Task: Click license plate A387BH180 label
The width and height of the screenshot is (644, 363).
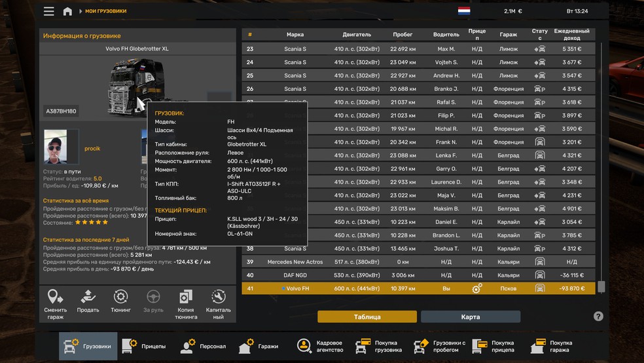Action: pos(61,111)
